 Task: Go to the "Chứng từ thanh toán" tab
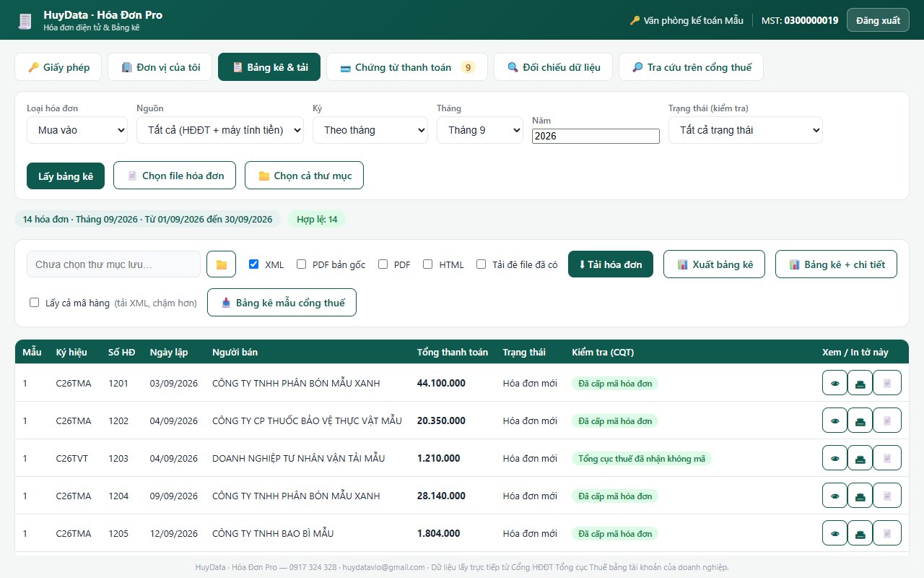pyautogui.click(x=407, y=67)
